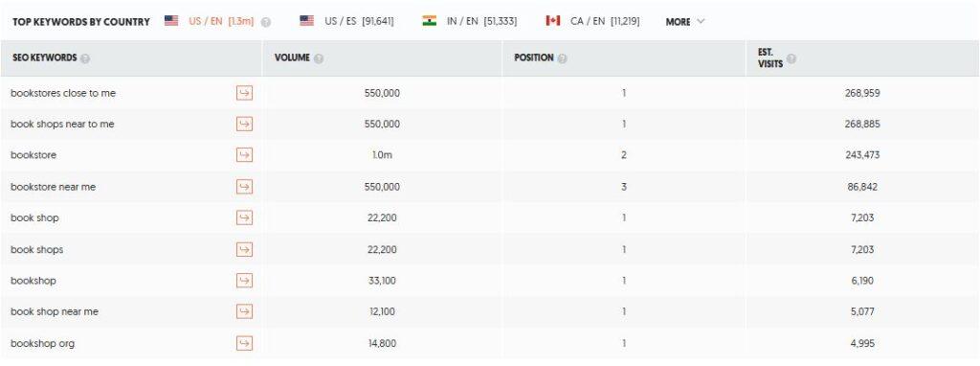Viewport: 980px width, 366px height.
Task: Click help icon beside Position header
Action: [x=562, y=58]
